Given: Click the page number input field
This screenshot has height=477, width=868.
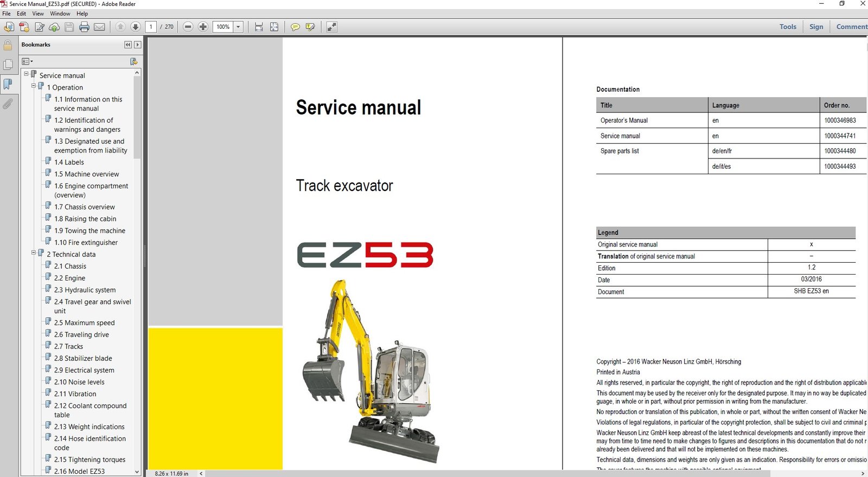Looking at the screenshot, I should coord(151,27).
